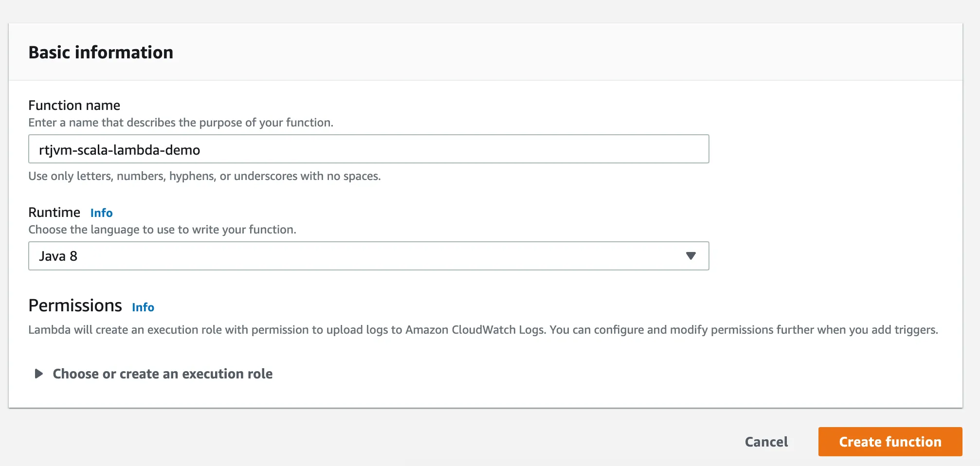Click the Permissions section heading
Viewport: 980px width, 466px height.
pyautogui.click(x=75, y=305)
